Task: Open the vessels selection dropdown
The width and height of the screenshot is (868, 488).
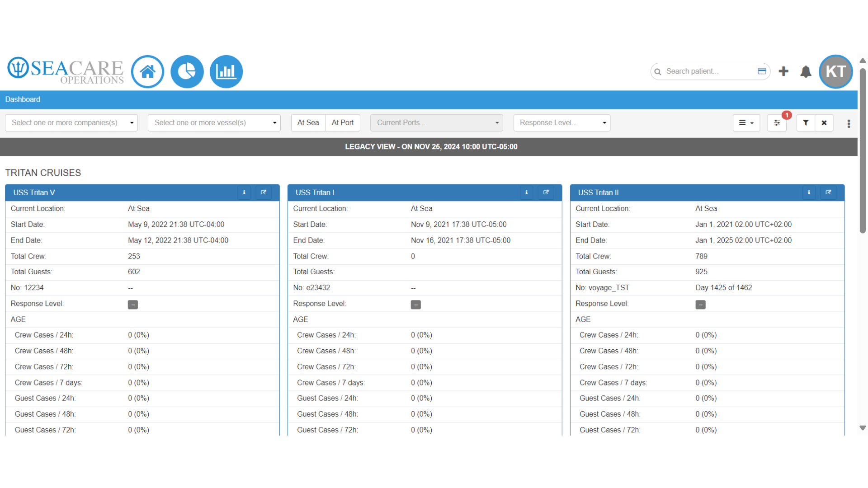Action: point(214,123)
